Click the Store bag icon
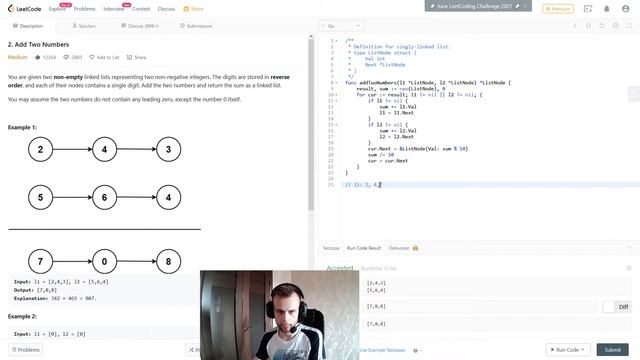 click(186, 9)
